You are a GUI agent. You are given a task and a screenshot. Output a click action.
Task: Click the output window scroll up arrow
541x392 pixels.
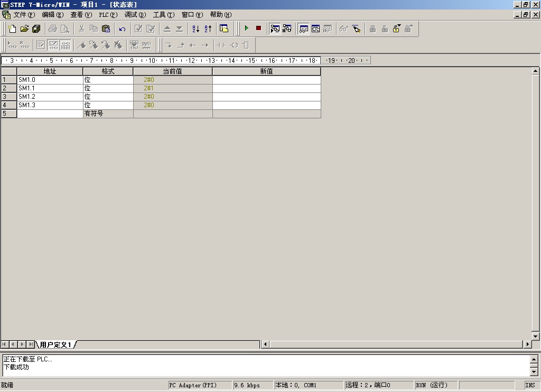tap(534, 359)
